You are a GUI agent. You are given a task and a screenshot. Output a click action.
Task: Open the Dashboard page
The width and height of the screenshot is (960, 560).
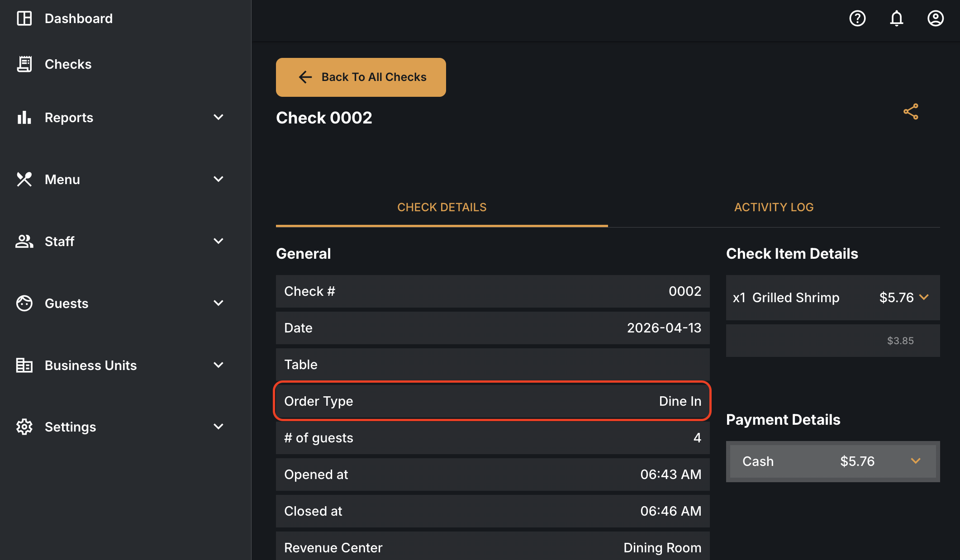point(79,19)
